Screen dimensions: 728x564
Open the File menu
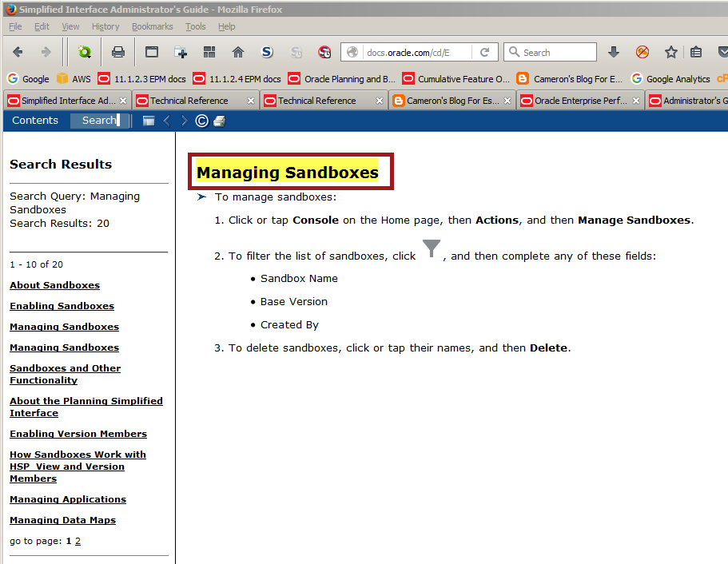pyautogui.click(x=15, y=26)
